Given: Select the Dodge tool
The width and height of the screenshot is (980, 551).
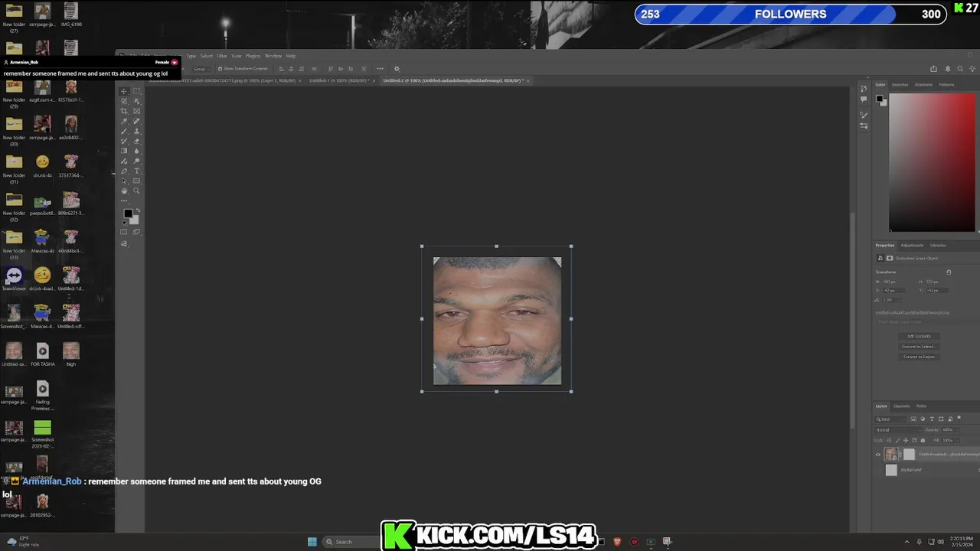Looking at the screenshot, I should click(136, 160).
